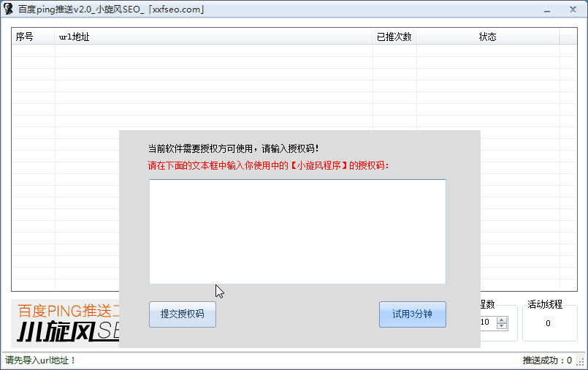The width and height of the screenshot is (588, 370).
Task: Sort by the url地址 column header
Action: coord(213,37)
